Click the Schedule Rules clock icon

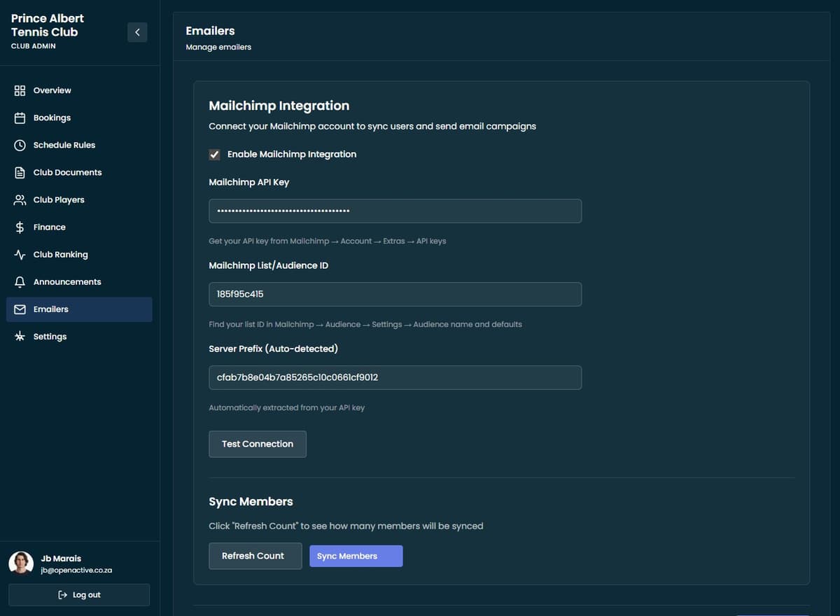coord(20,145)
